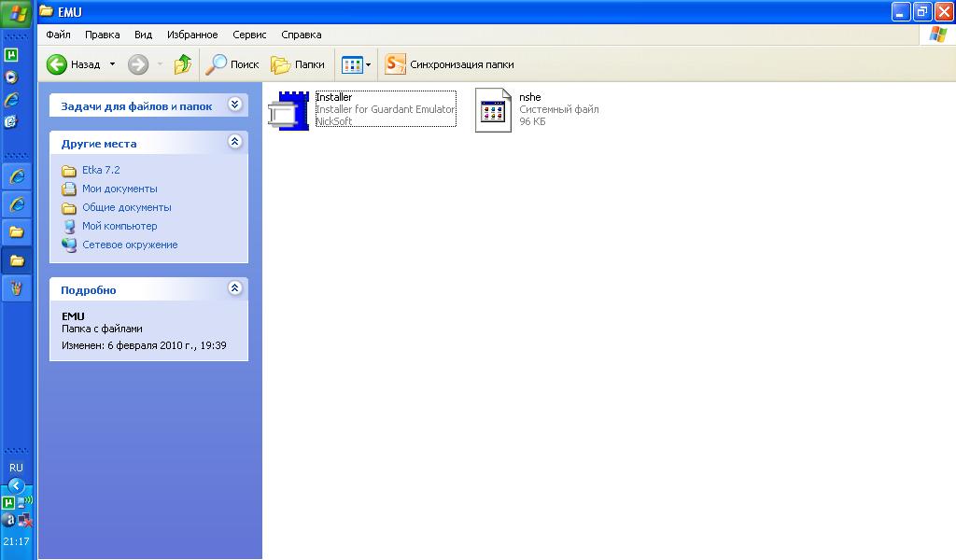Collapse the Подробно details panel
Image resolution: width=956 pixels, height=560 pixels.
pos(234,288)
